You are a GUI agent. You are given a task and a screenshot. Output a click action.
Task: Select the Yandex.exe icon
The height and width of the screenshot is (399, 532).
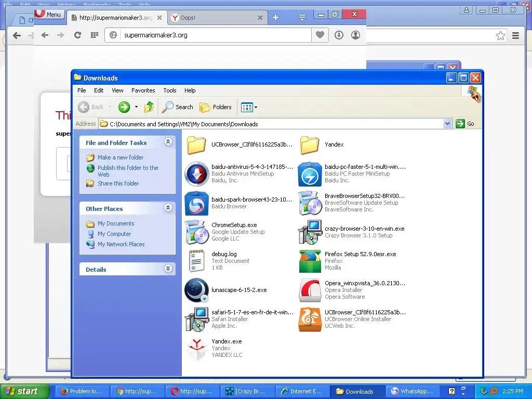click(x=196, y=349)
